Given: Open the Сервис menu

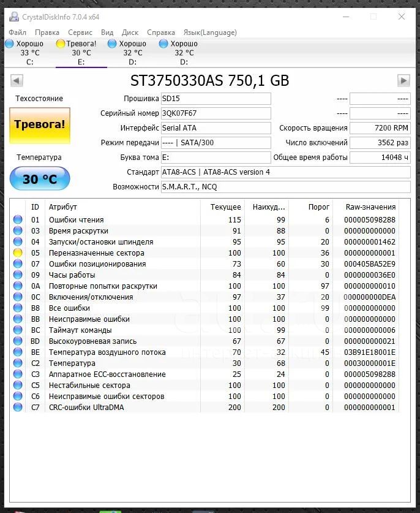Looking at the screenshot, I should point(80,32).
